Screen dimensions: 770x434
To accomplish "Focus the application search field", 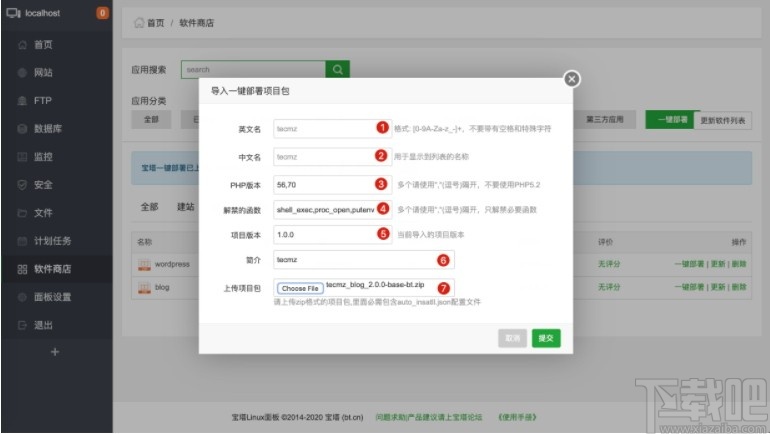I will (253, 69).
